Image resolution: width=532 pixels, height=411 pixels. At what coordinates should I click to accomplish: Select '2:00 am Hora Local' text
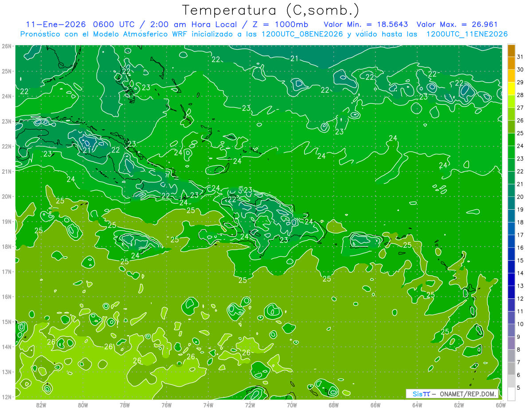193,24
